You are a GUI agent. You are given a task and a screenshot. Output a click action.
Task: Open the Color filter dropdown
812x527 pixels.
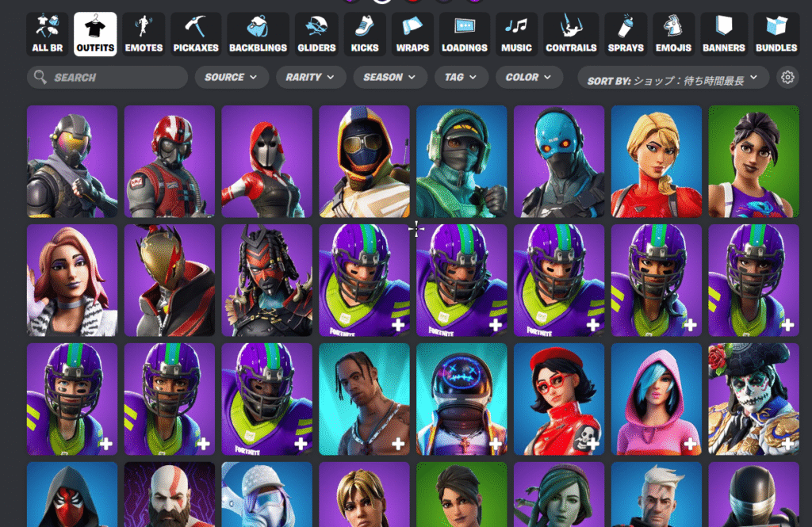529,77
